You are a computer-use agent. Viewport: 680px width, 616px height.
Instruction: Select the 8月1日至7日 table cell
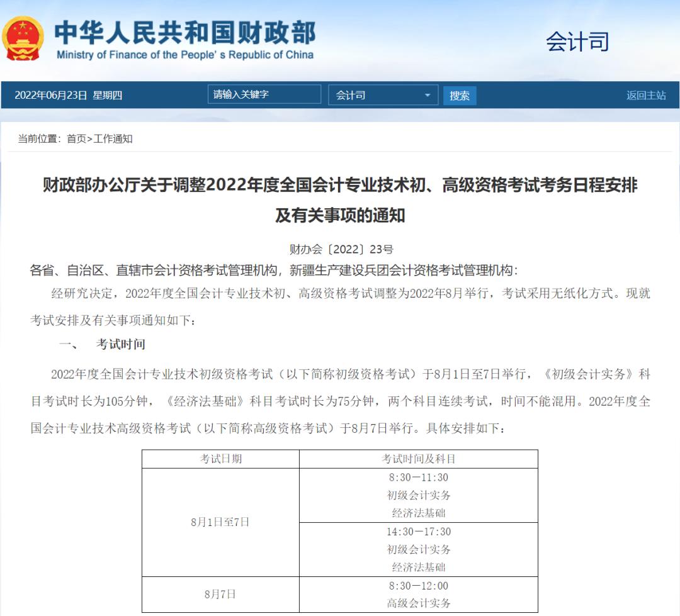point(220,522)
